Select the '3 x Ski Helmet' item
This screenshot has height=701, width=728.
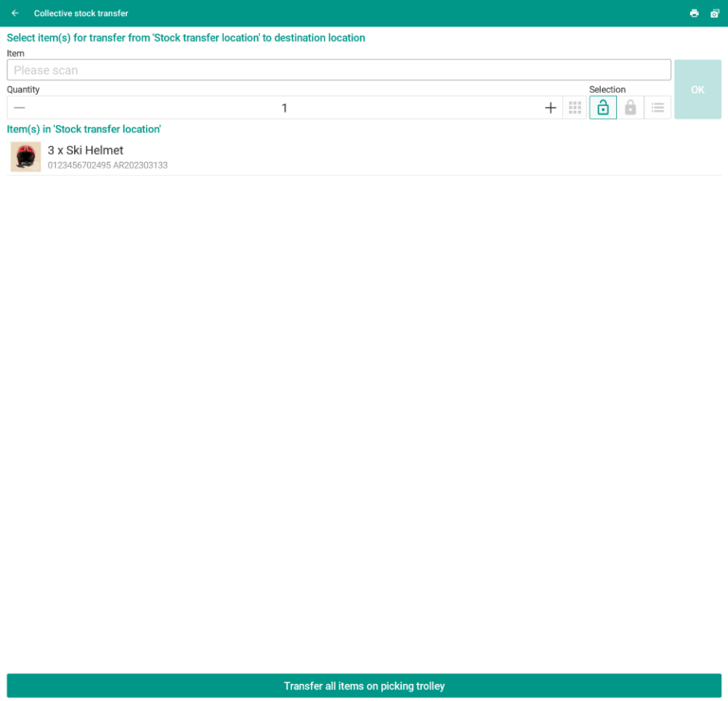point(85,150)
